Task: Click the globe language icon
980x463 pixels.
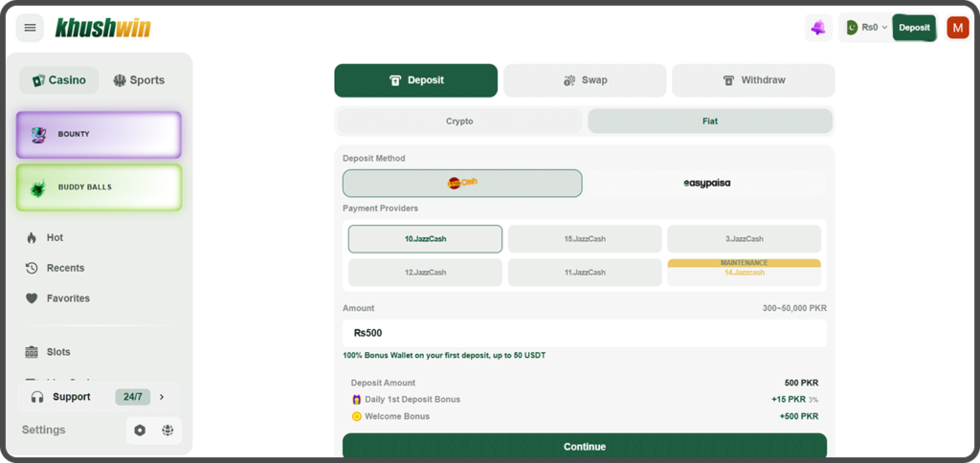Action: point(167,430)
